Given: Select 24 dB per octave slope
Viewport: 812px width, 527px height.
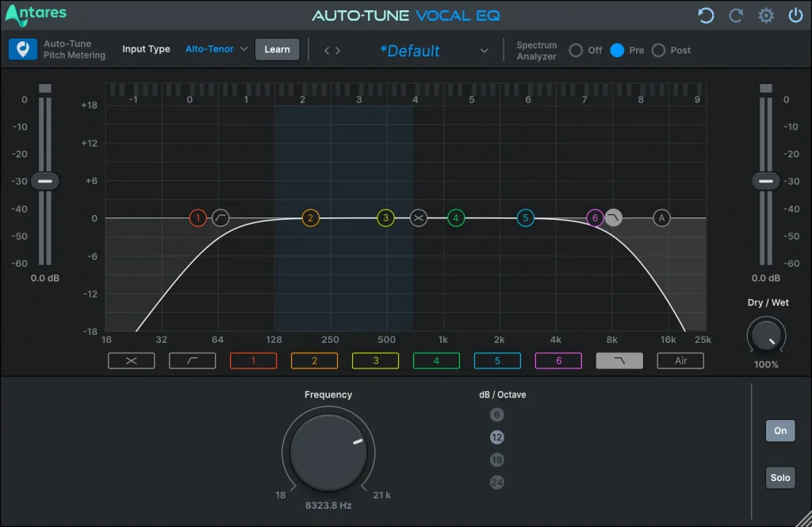Looking at the screenshot, I should tap(496, 482).
